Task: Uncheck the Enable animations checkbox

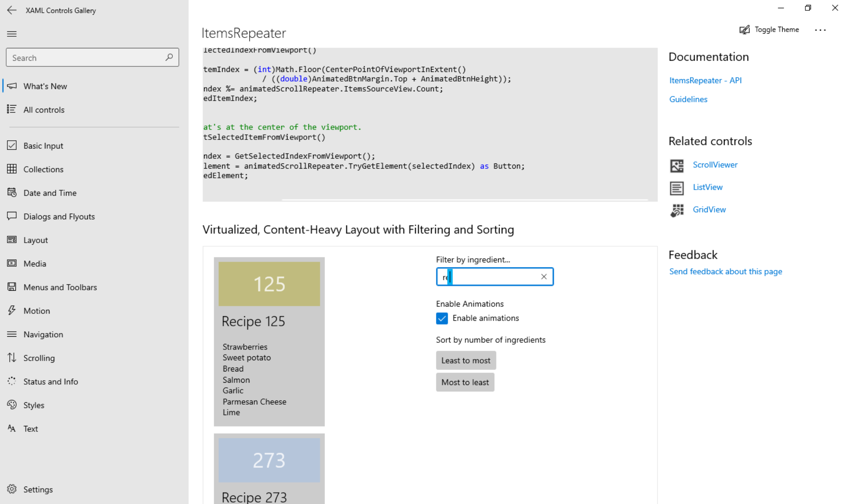Action: point(442,318)
